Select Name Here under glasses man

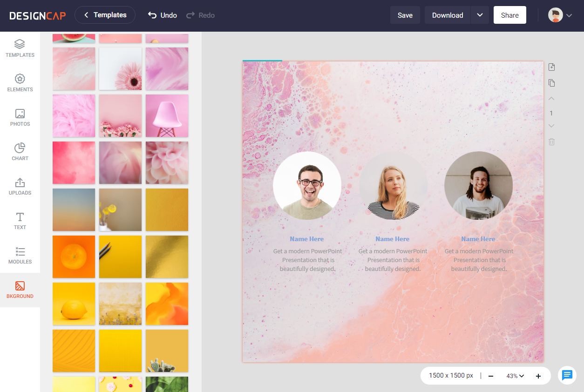(x=307, y=239)
